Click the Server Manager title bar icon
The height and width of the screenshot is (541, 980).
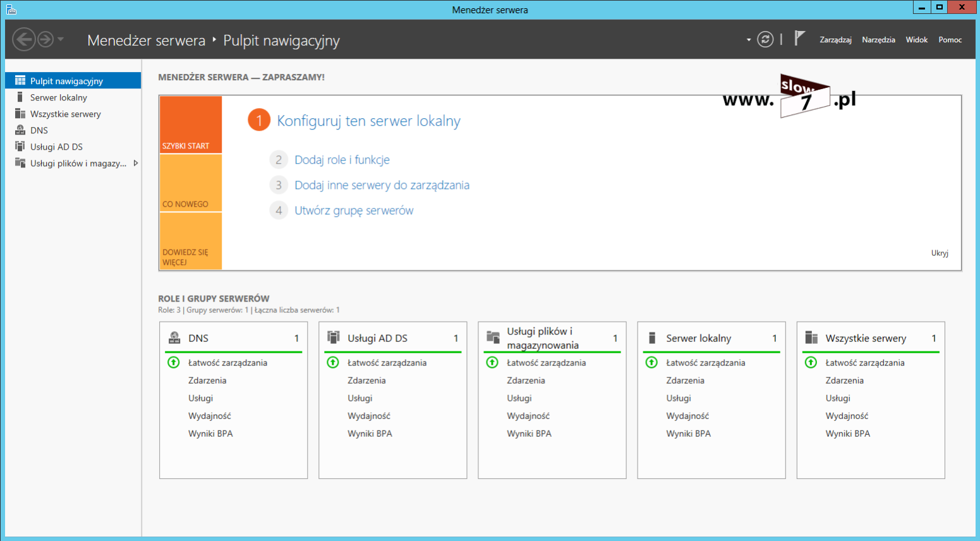click(x=11, y=9)
